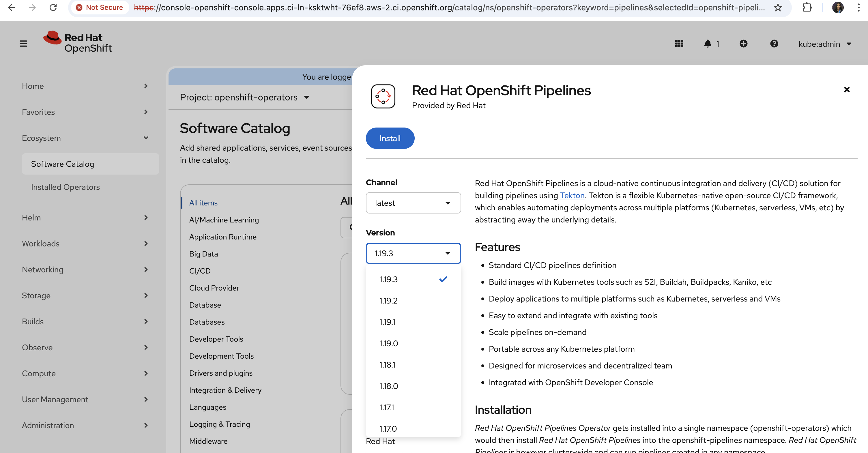The width and height of the screenshot is (868, 453).
Task: Open the Channel latest dropdown
Action: pos(413,203)
